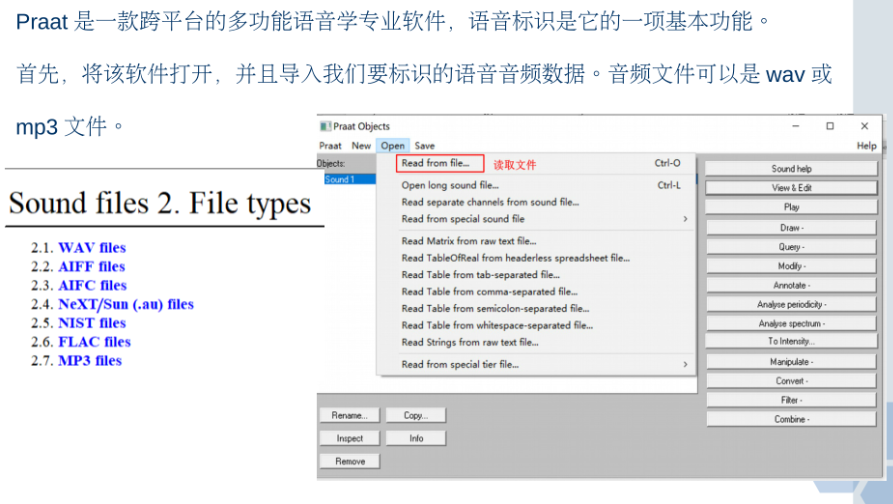
Task: Choose Read Table from tab-separated file...
Action: click(536, 275)
